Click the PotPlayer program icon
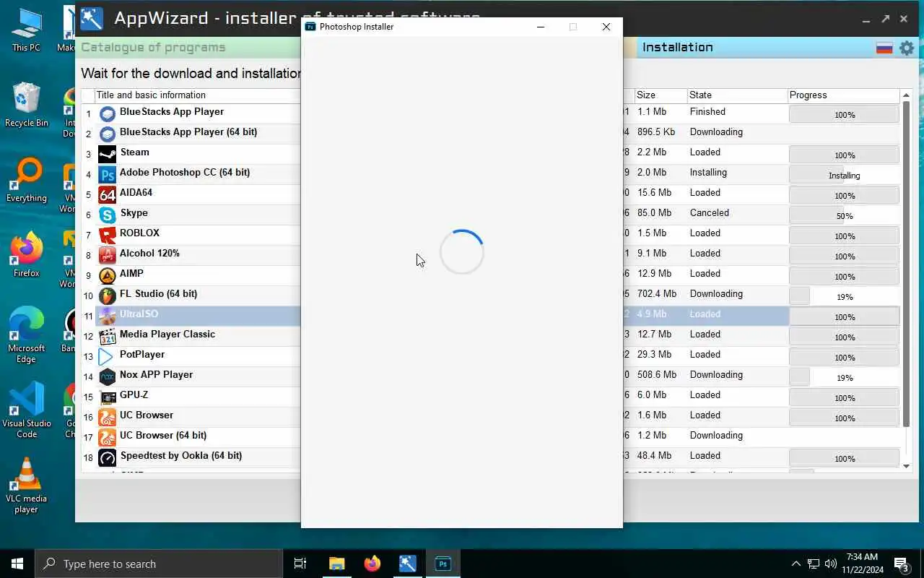Viewport: 924px width, 578px height. (x=107, y=357)
